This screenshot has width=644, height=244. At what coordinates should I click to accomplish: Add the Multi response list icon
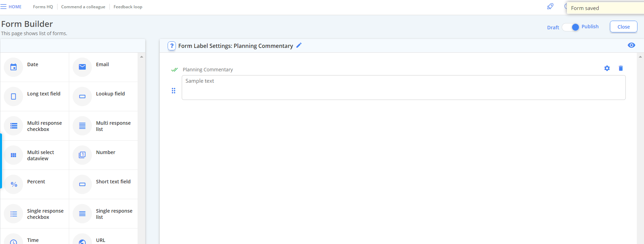coord(82,126)
